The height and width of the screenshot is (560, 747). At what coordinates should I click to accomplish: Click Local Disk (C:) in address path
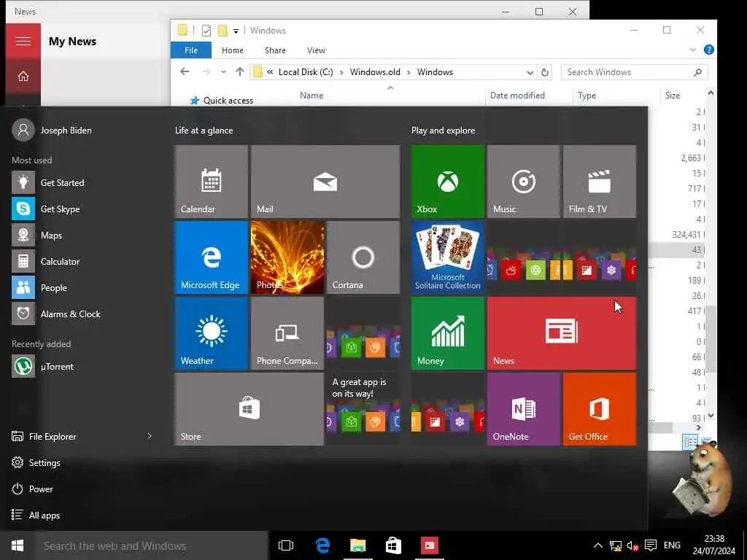(x=306, y=72)
